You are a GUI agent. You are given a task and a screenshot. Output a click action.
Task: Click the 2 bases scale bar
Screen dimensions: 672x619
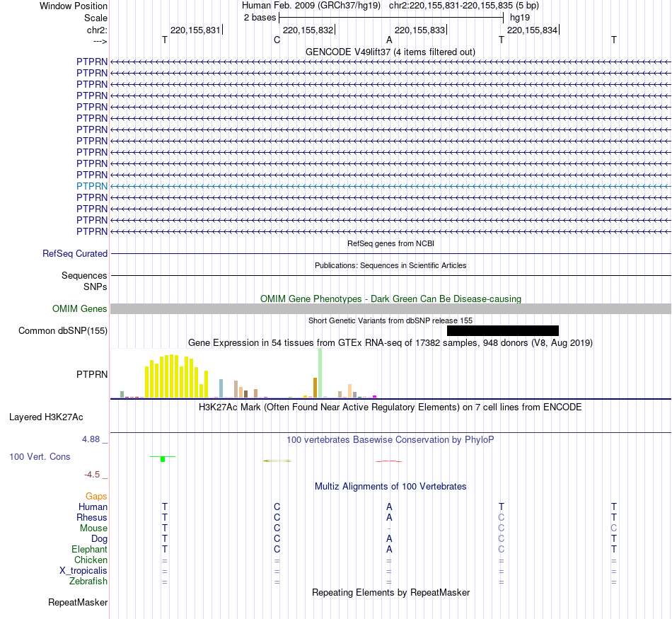391,18
